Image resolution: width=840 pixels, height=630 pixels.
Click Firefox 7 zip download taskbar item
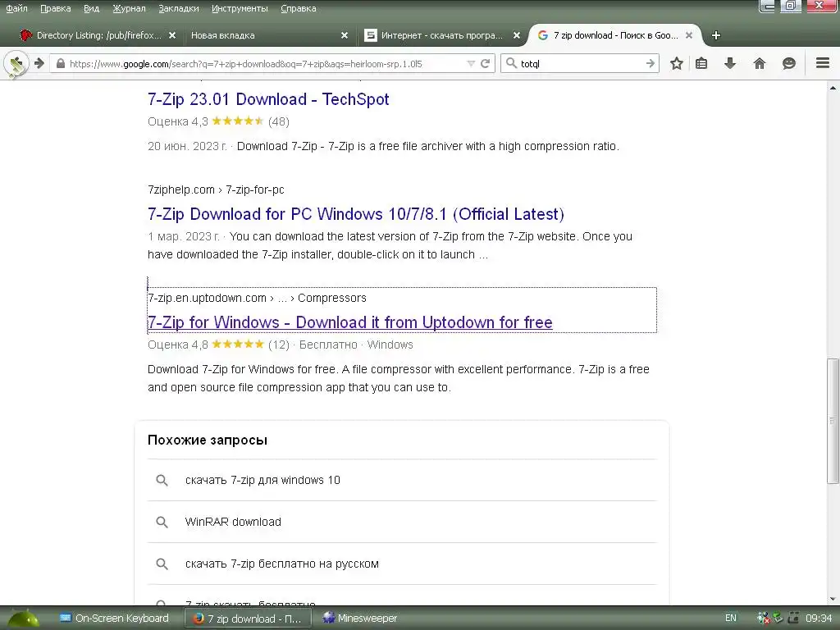click(248, 619)
